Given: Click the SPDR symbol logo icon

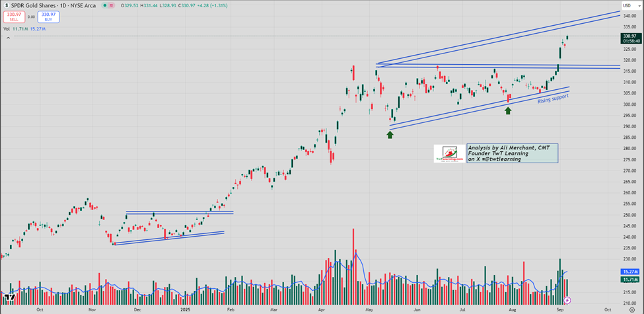Looking at the screenshot, I should coord(7,5).
